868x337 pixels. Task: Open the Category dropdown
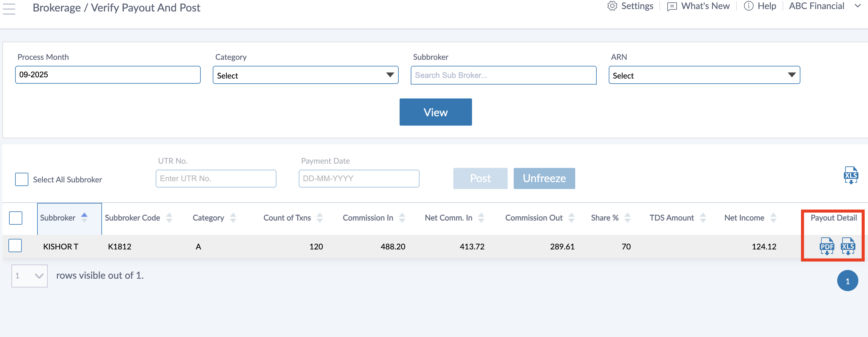point(305,75)
